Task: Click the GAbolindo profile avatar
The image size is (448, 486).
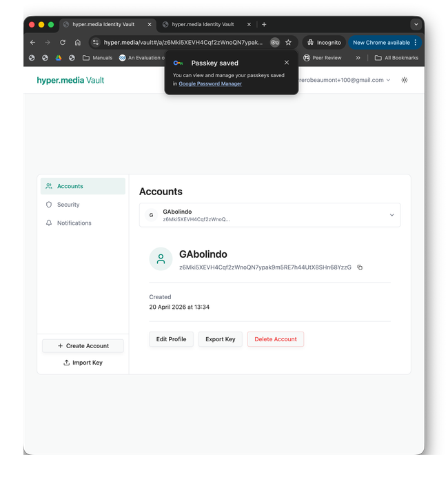Action: [161, 259]
